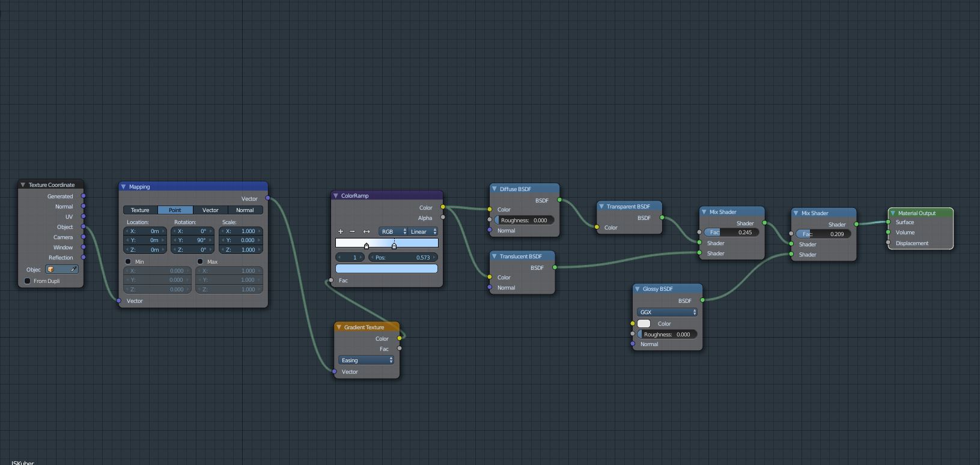Click the Mix Shader Fac slider at 0.209

coord(823,234)
